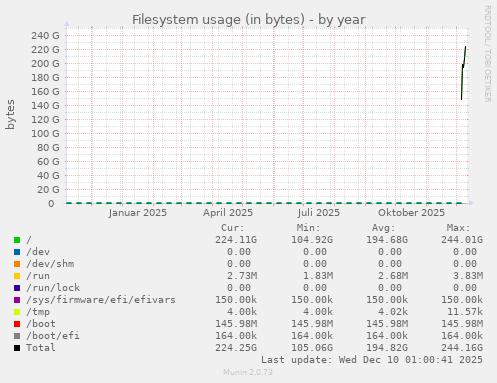Click the '20 G' y-axis label
497x383 pixels.
click(48, 189)
